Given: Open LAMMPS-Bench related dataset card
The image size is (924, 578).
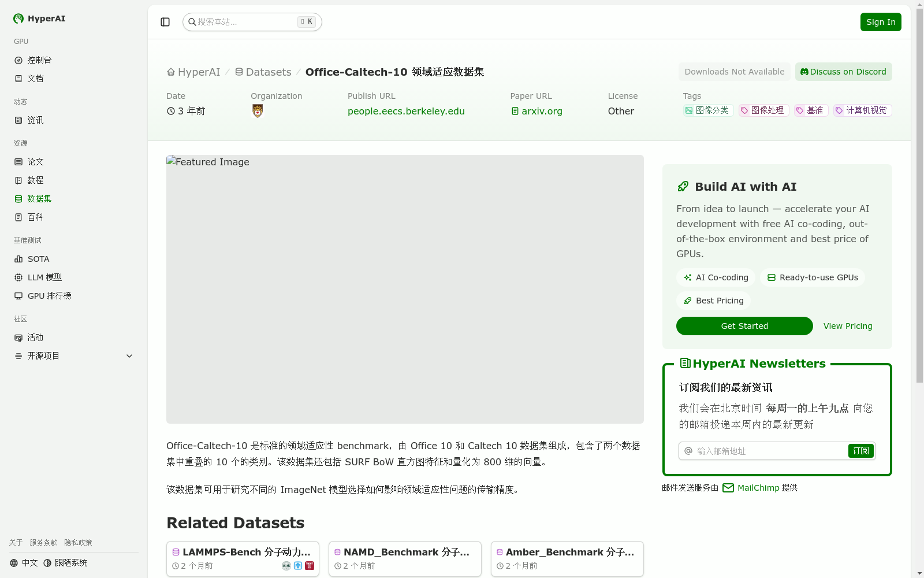Looking at the screenshot, I should click(243, 559).
